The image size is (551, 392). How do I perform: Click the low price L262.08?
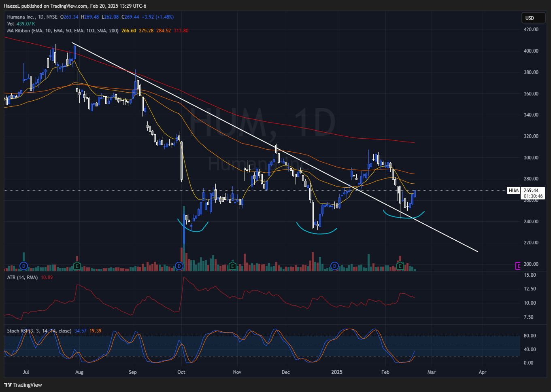point(110,17)
